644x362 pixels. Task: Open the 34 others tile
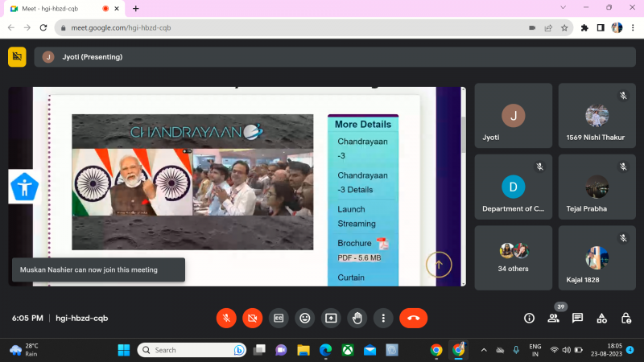coord(513,257)
